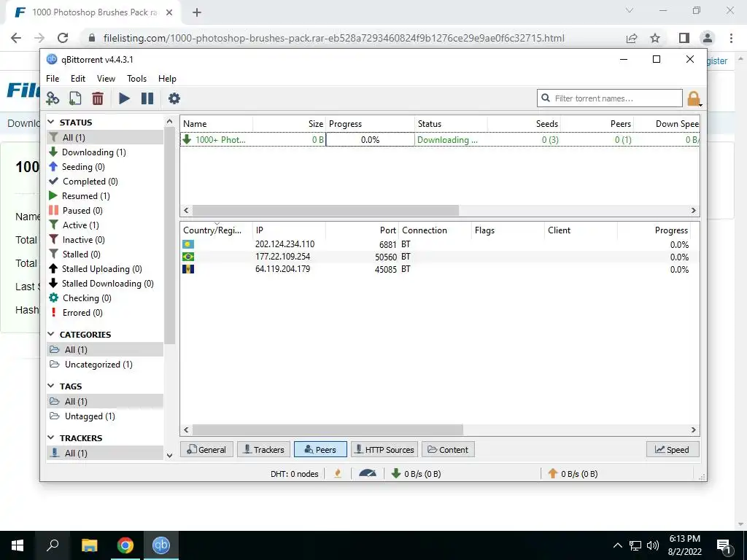Click the Add torrent link toolbar icon
This screenshot has height=560, width=747.
click(x=53, y=98)
